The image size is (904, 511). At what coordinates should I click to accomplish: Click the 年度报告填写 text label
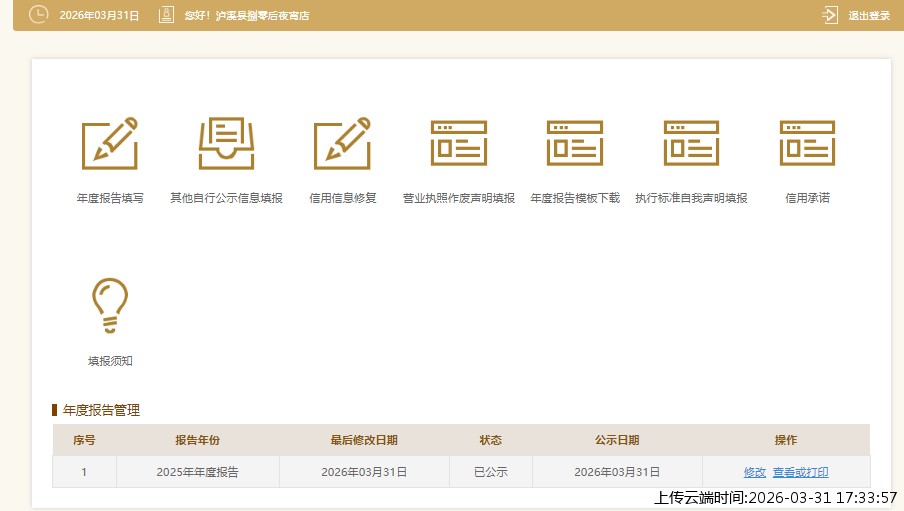110,198
